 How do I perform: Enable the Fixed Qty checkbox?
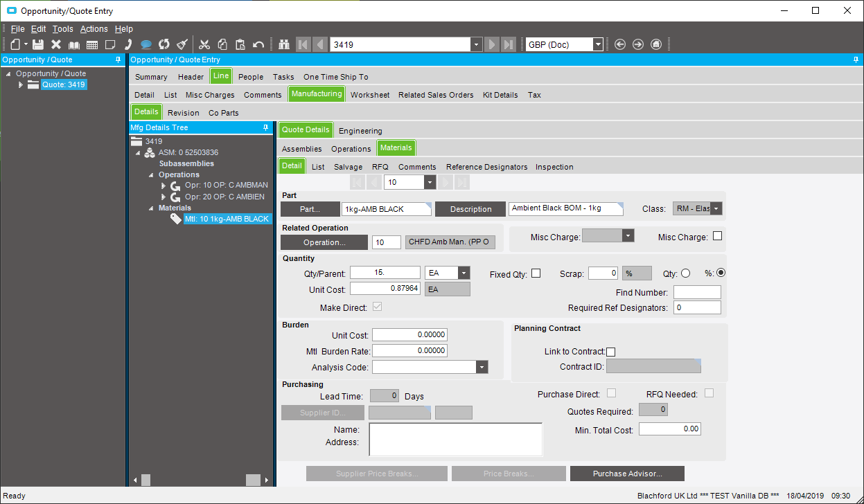[536, 273]
